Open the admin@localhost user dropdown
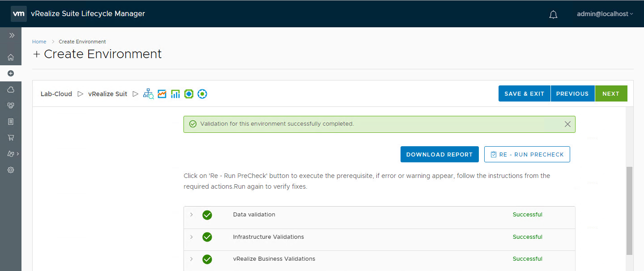This screenshot has width=644, height=271. point(605,14)
